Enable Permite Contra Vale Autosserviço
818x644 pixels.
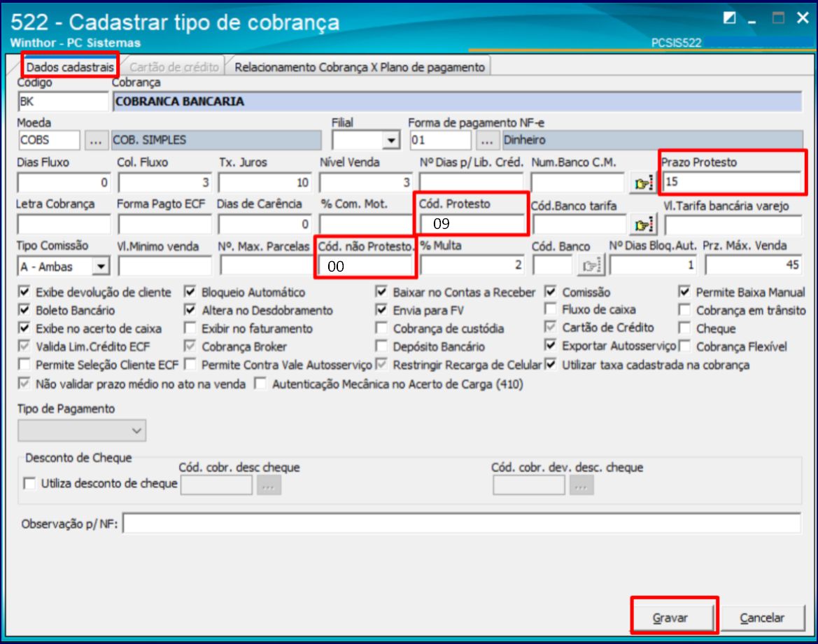190,364
